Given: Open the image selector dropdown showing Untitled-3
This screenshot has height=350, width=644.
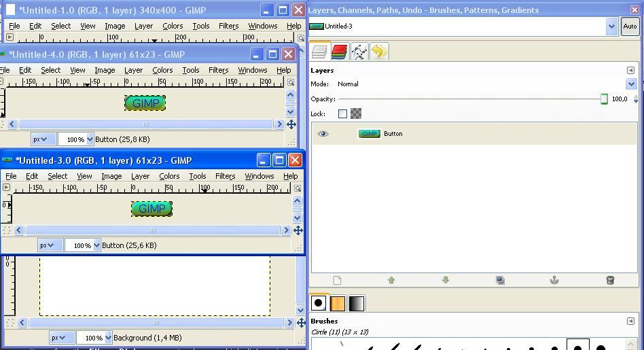Looking at the screenshot, I should 611,27.
